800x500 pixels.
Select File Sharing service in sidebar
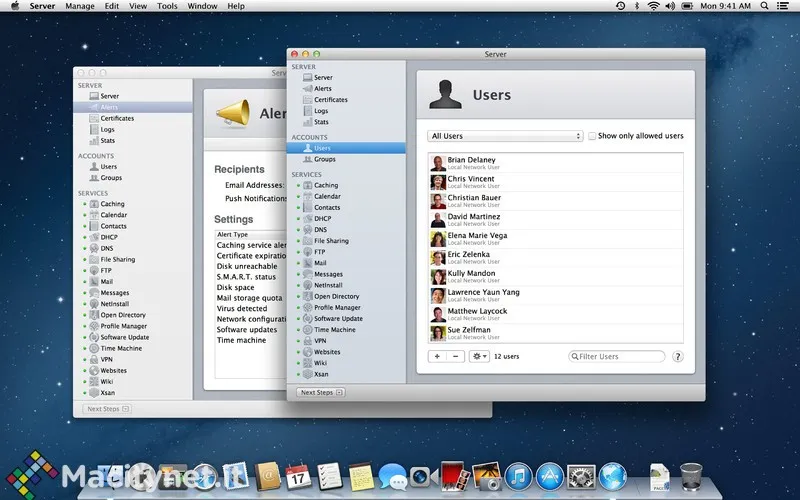point(330,241)
